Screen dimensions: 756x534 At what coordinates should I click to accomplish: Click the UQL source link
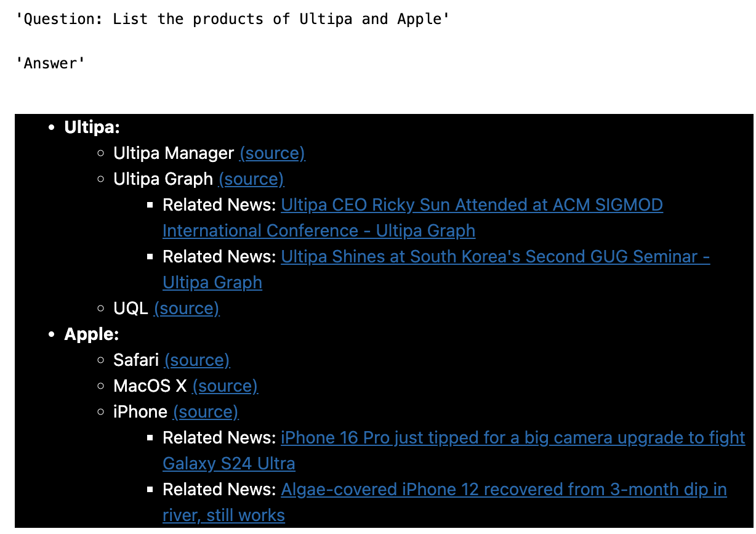coord(186,309)
